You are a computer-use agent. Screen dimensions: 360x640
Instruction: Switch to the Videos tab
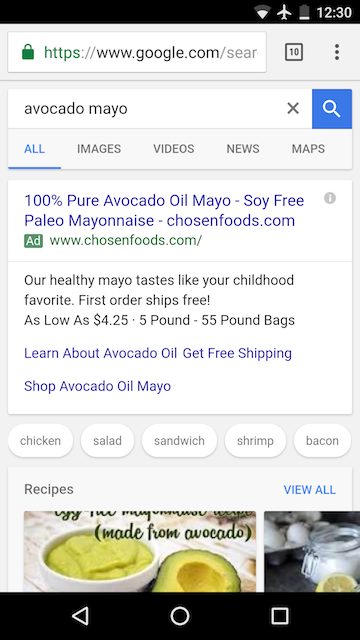tap(174, 149)
